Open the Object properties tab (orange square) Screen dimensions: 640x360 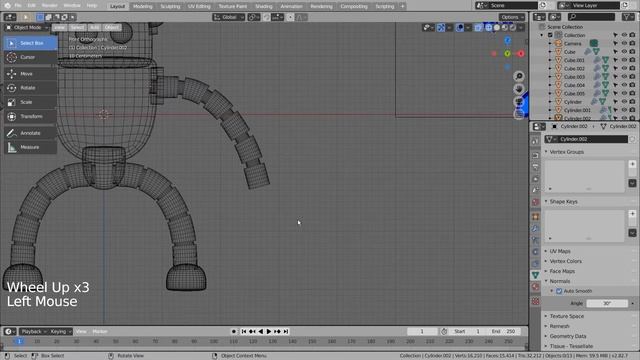tap(536, 217)
